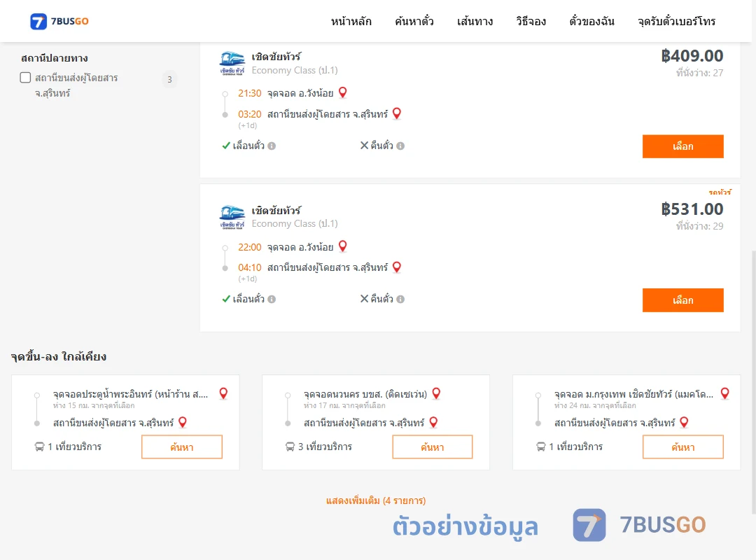The image size is (756, 560).
Task: Click bus icon in ประตูน้ำพระอินทร์ card
Action: [x=39, y=447]
